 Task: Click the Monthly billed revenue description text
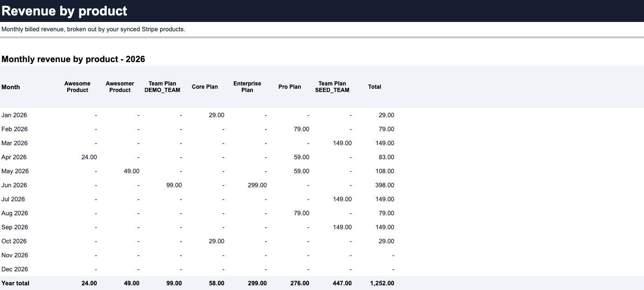pos(93,29)
